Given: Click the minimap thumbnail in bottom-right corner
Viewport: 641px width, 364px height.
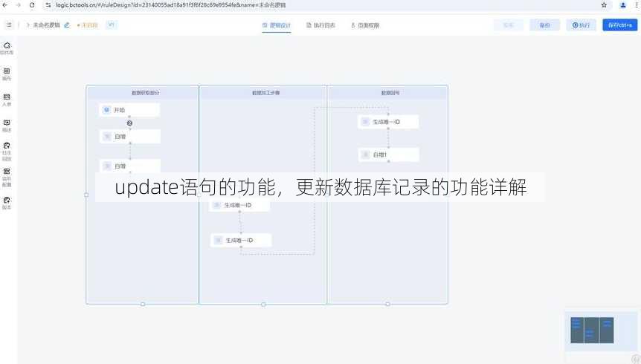Looking at the screenshot, I should point(592,330).
